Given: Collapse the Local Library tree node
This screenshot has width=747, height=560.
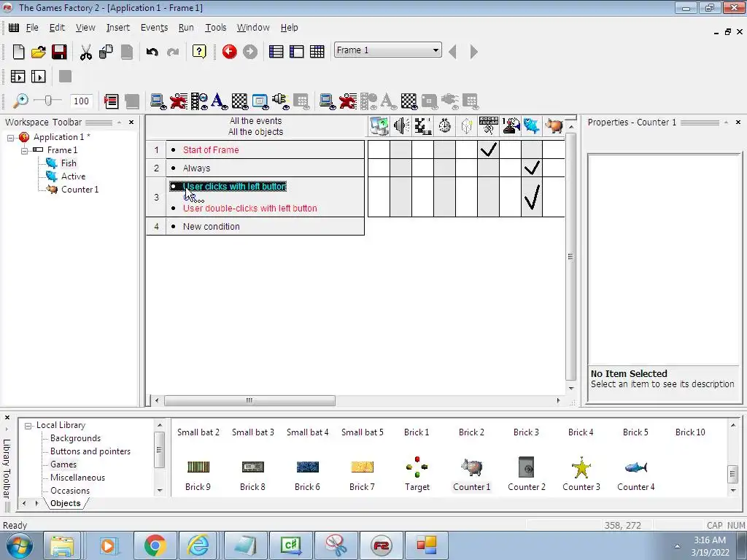Looking at the screenshot, I should pos(28,426).
